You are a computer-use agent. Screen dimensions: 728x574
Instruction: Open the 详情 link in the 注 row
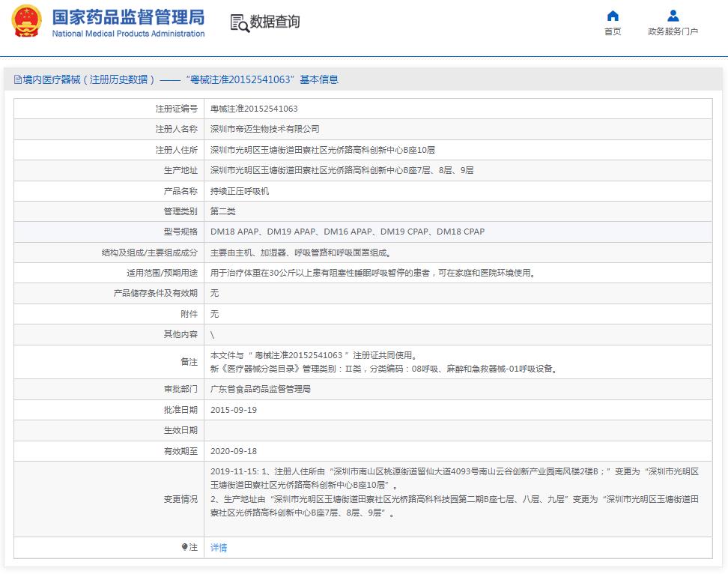coord(219,548)
